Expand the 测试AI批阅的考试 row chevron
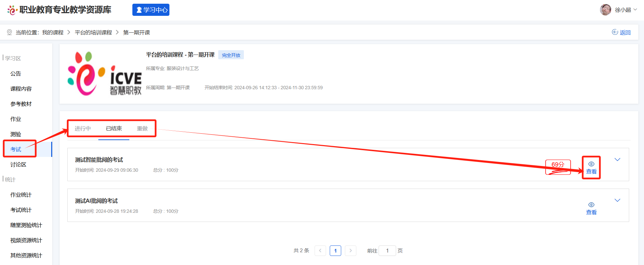The image size is (644, 265). (x=617, y=200)
